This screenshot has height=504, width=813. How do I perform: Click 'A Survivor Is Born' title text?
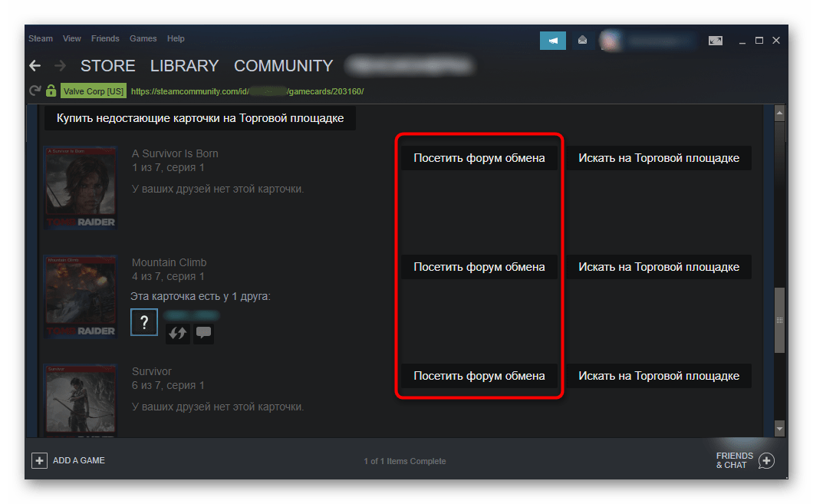coord(175,153)
